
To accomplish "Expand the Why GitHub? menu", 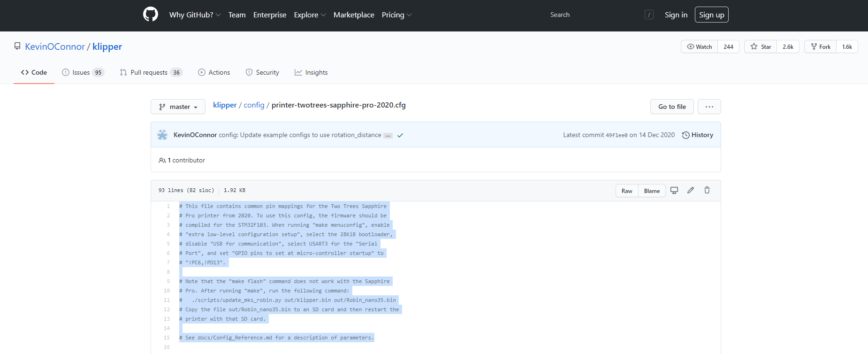I will click(195, 15).
